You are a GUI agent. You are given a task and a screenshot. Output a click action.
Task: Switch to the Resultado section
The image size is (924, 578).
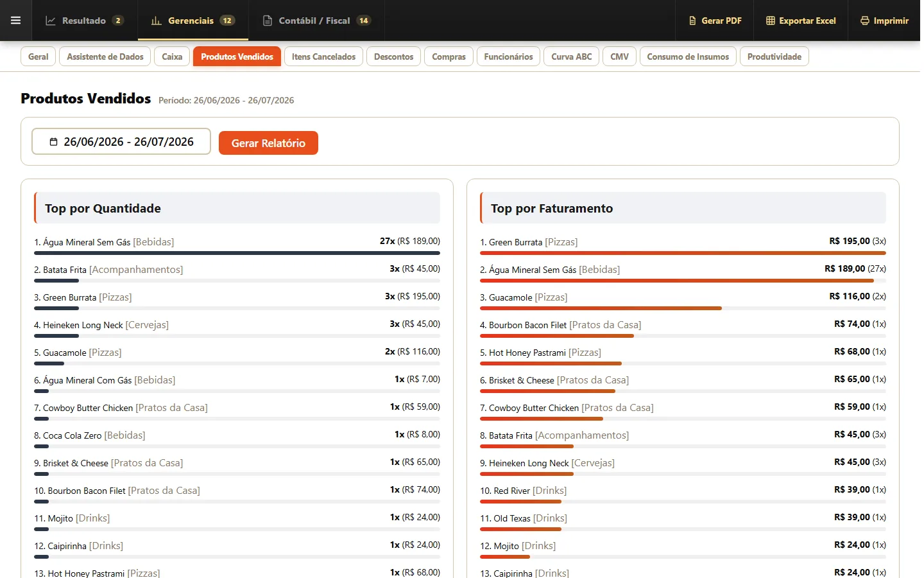(x=84, y=21)
